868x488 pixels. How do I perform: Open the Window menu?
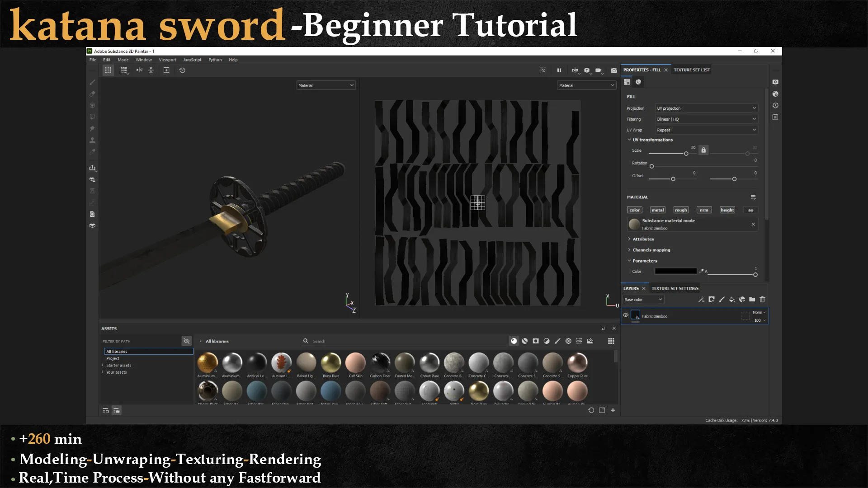tap(144, 60)
